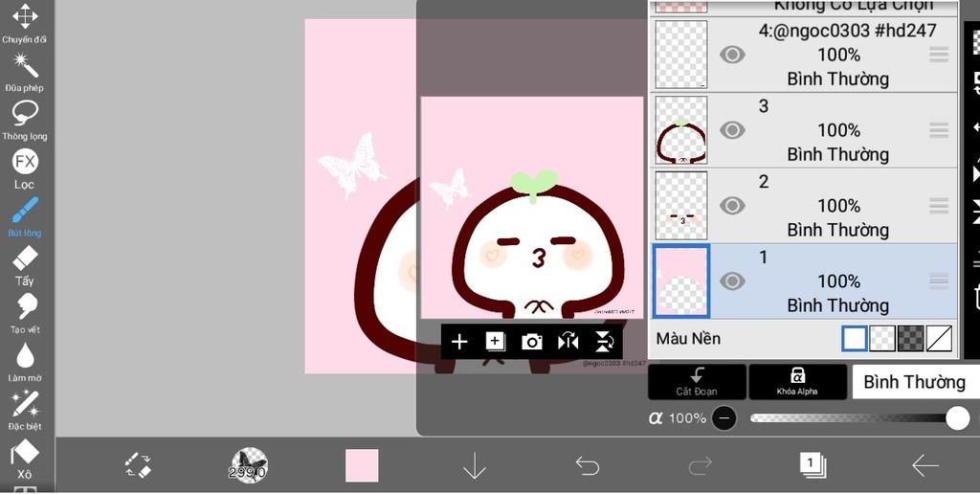Select the Bút lông brush tool
The image size is (980, 494).
click(x=24, y=217)
